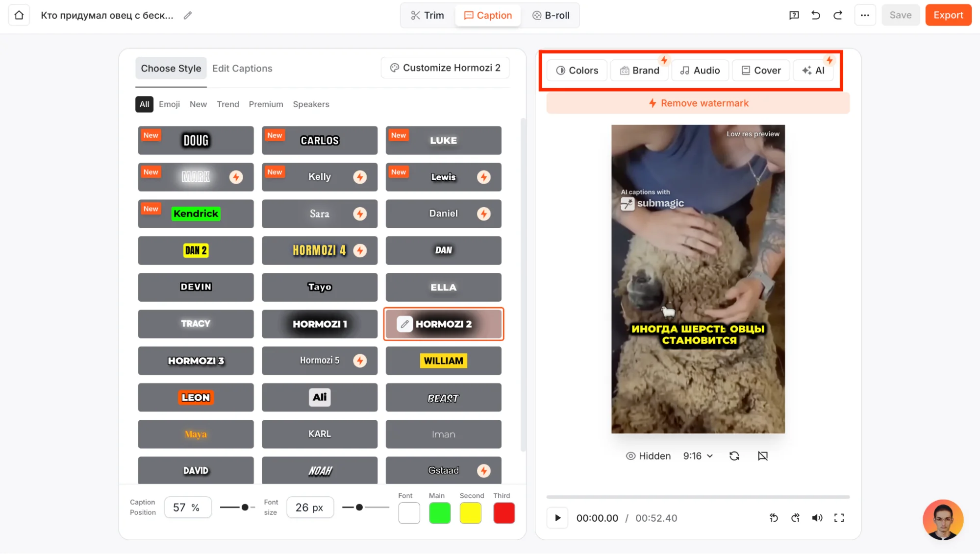Filter styles by Speakers
980x554 pixels.
click(x=311, y=104)
